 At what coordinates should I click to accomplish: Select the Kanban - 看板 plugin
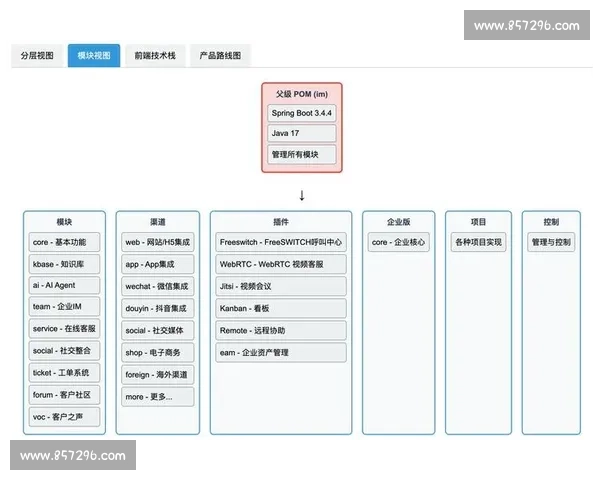[281, 309]
